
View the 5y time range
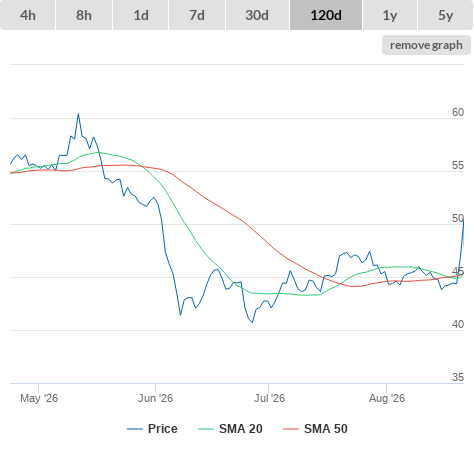coord(445,15)
